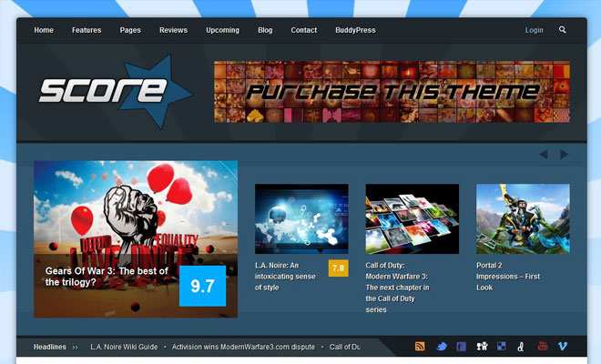601x364 pixels.
Task: Click the Twitter bird icon
Action: click(x=442, y=347)
